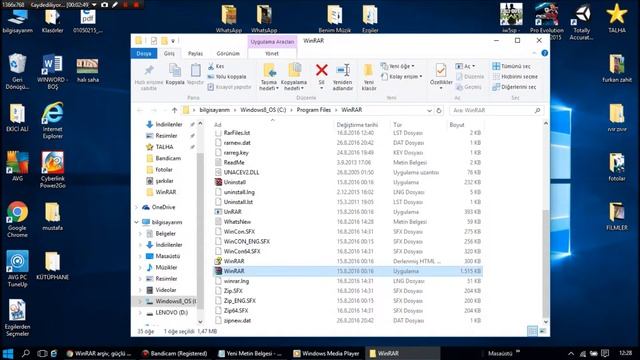Sort by the Değiştirme tarihi column header
The image size is (640, 360).
pos(357,125)
